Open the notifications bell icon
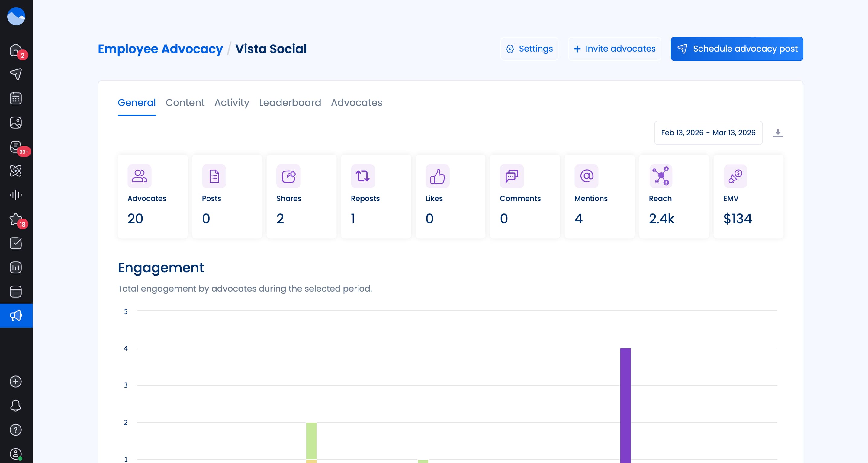 15,405
